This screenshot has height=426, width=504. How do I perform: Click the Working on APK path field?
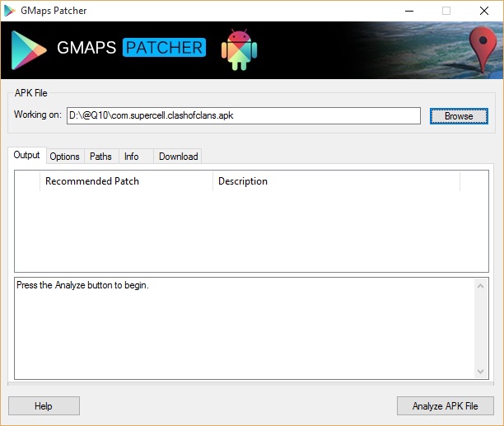point(243,115)
